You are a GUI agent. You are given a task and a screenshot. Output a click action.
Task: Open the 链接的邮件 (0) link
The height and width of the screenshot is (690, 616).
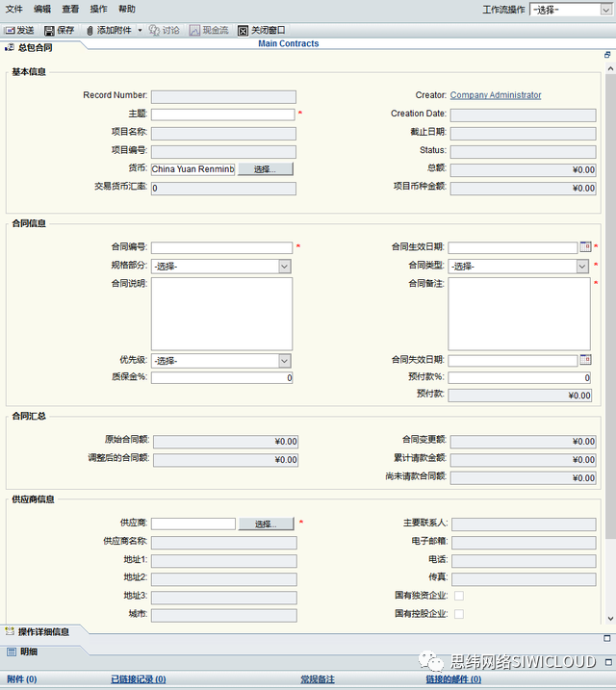point(453,679)
